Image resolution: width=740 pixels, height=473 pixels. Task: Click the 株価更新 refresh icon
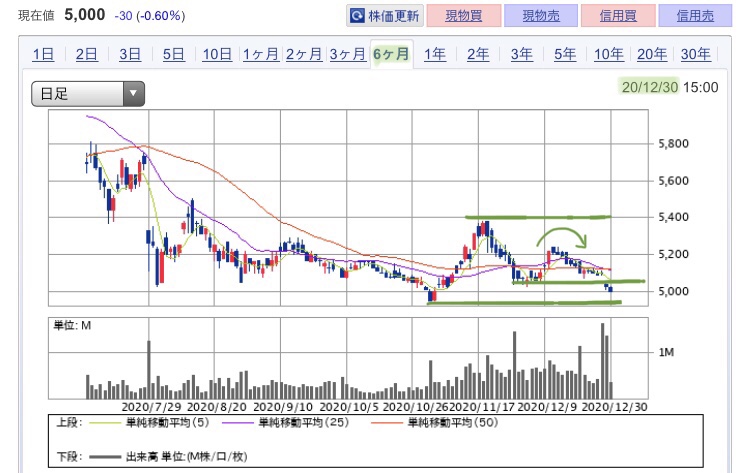click(x=357, y=16)
